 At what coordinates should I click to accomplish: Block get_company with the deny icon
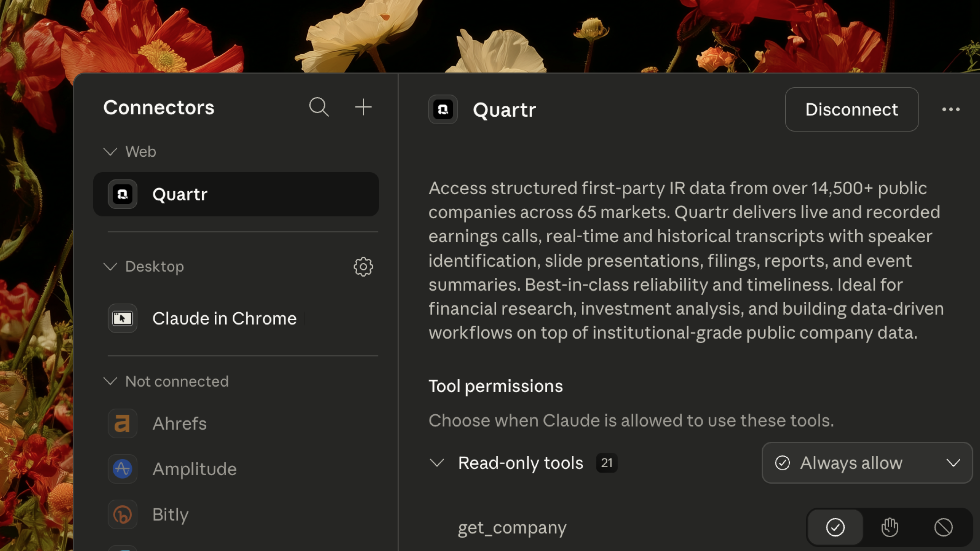(944, 527)
